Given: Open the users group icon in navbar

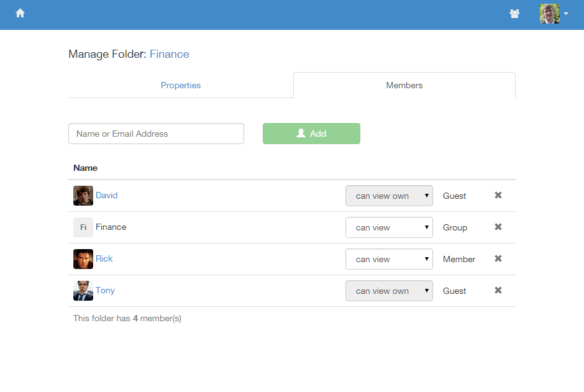Looking at the screenshot, I should pos(514,14).
